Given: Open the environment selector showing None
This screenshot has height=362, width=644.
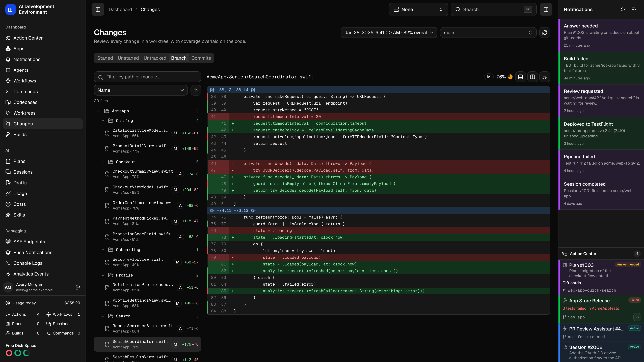Looking at the screenshot, I should click(x=418, y=10).
